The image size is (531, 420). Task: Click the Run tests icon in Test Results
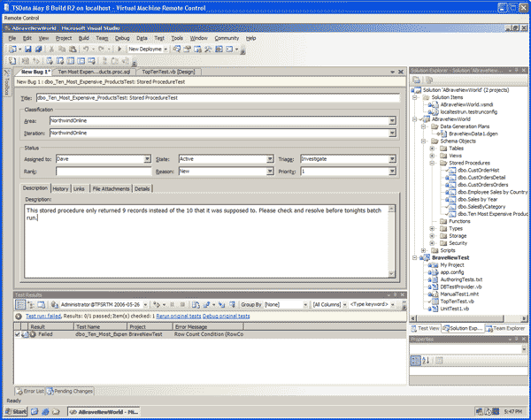156,304
